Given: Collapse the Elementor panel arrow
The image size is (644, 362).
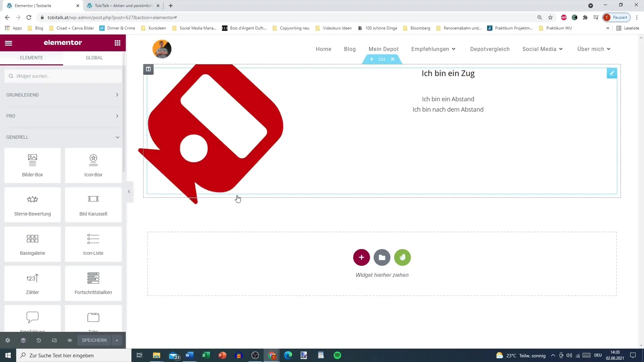Looking at the screenshot, I should point(129,192).
